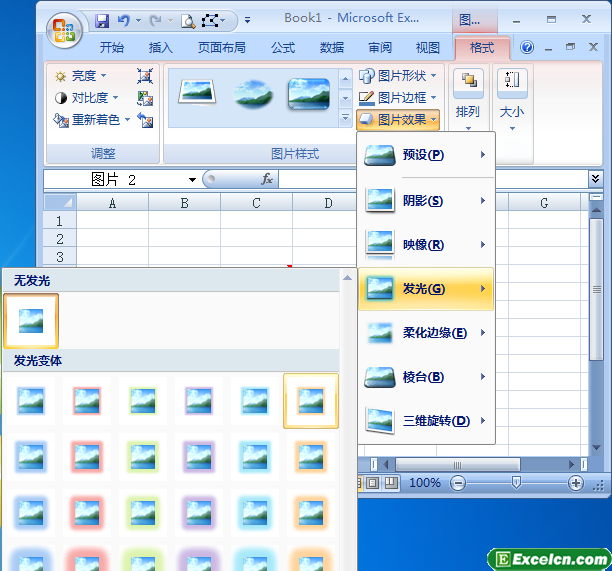Go to the 公式 tab
612x571 pixels.
point(283,48)
